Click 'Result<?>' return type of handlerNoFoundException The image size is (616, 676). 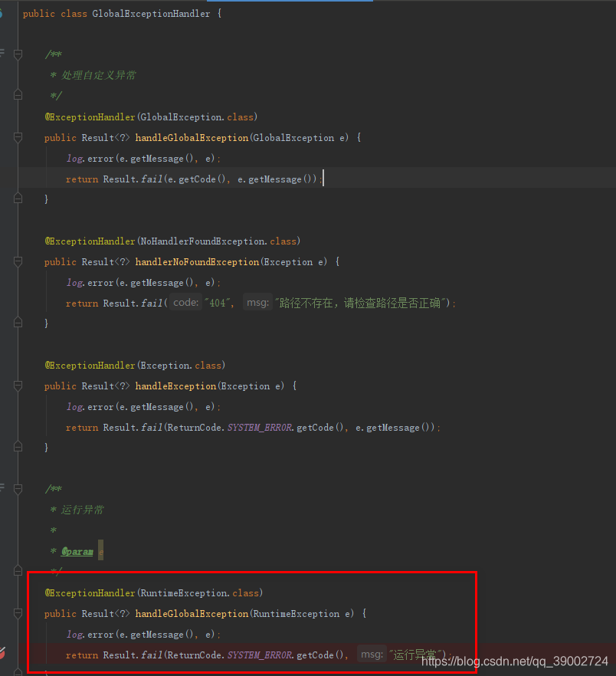(106, 262)
